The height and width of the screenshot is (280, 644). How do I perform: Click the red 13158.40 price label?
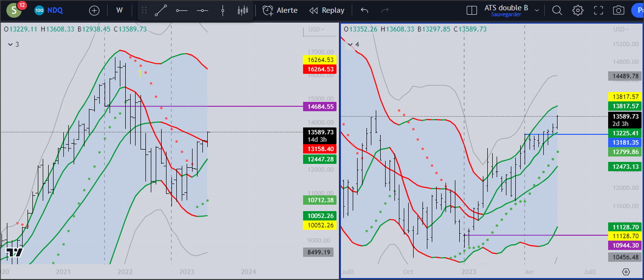320,149
